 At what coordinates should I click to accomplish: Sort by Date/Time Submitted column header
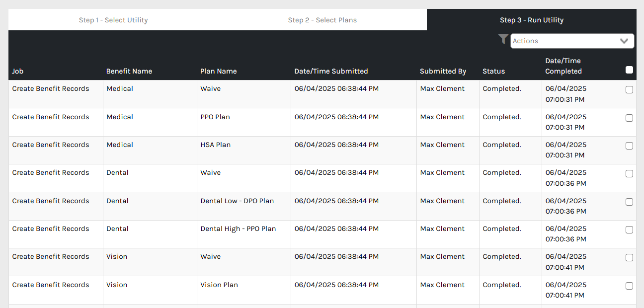331,72
